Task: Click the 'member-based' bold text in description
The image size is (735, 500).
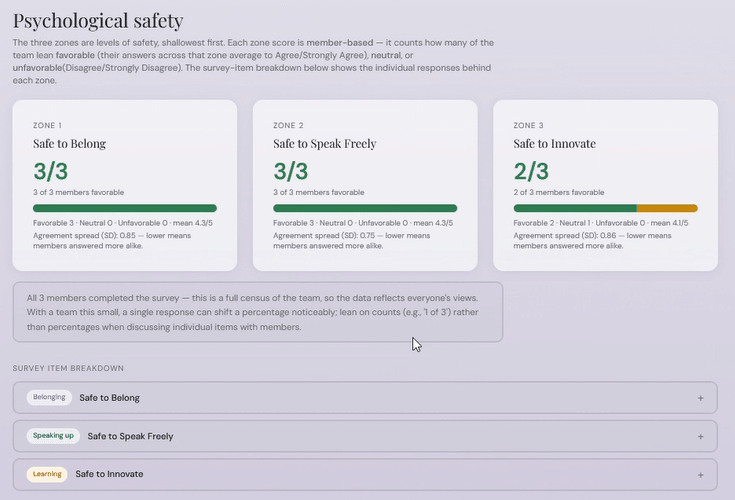Action: click(340, 43)
